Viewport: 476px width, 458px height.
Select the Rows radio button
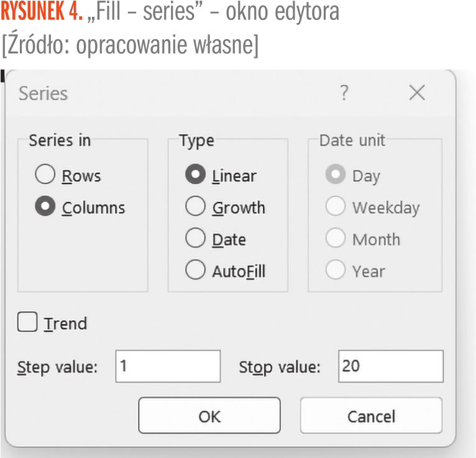pyautogui.click(x=45, y=175)
